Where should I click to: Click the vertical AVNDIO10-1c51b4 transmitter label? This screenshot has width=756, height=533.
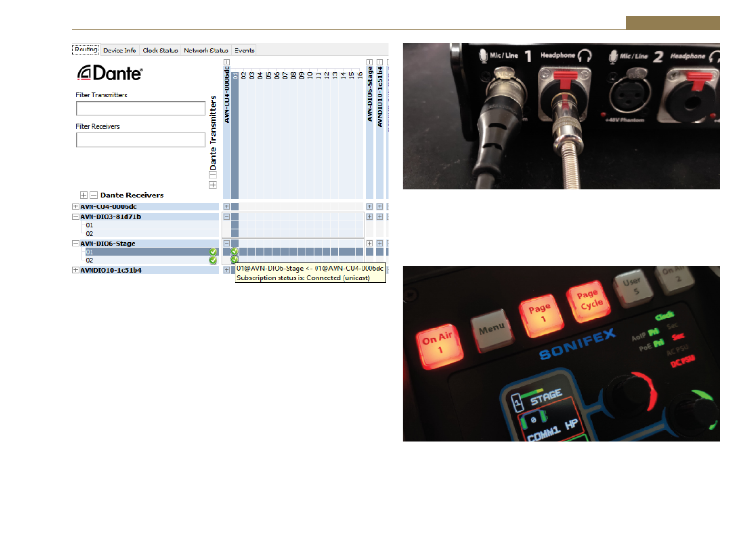tap(380, 97)
